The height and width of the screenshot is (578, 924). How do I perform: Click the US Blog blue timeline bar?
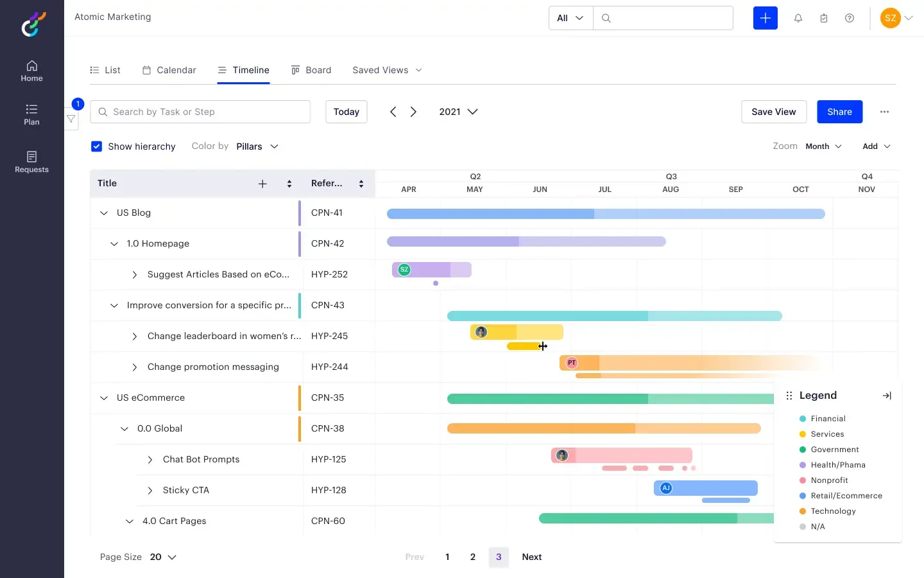coord(605,214)
